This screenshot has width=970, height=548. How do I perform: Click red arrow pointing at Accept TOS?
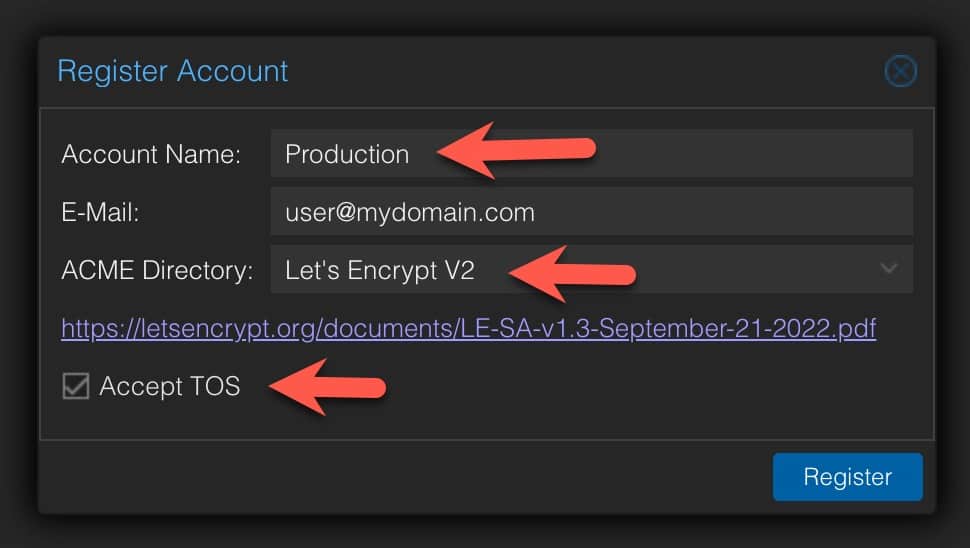click(x=327, y=387)
